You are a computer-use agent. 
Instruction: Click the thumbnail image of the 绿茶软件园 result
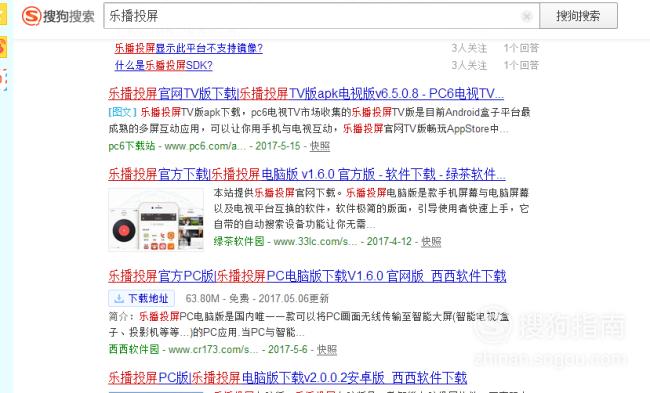[156, 220]
